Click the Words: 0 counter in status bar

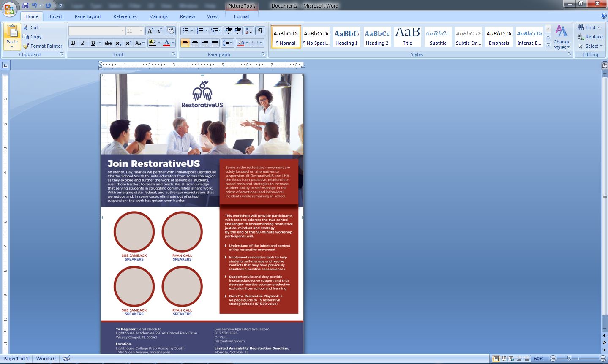click(45, 358)
